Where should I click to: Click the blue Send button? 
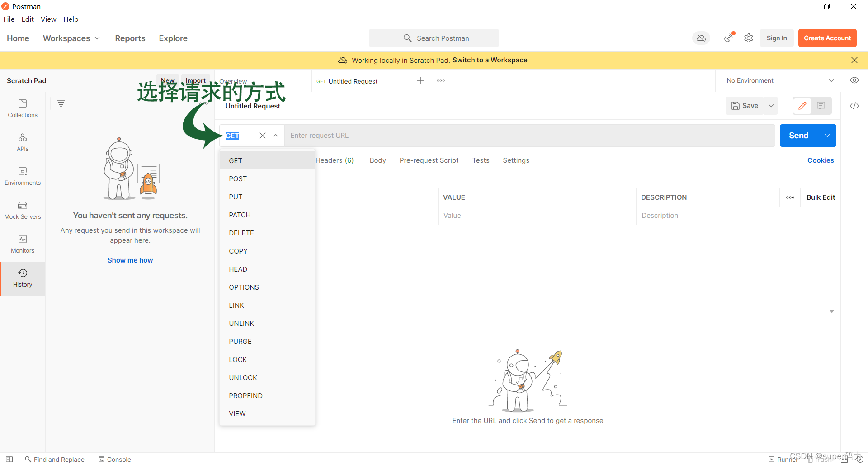(x=799, y=136)
